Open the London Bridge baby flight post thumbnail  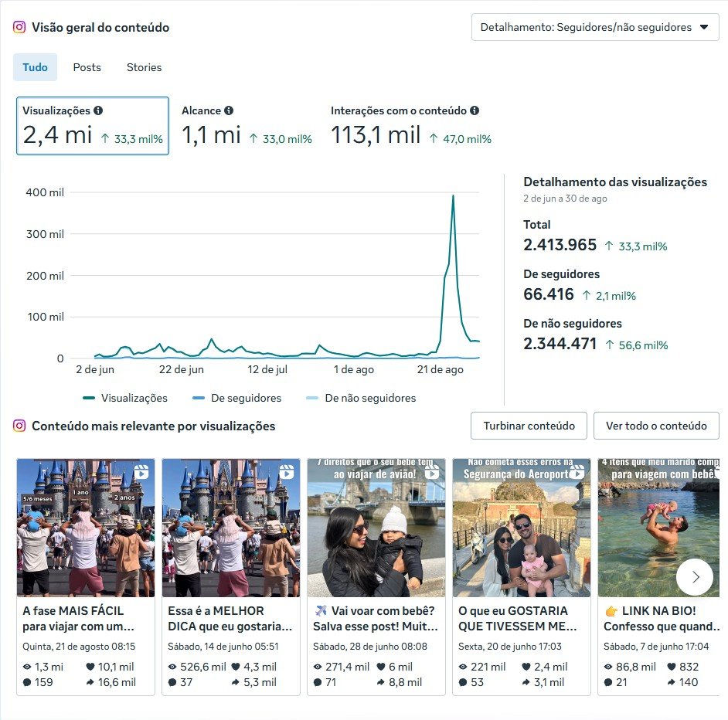coord(376,528)
